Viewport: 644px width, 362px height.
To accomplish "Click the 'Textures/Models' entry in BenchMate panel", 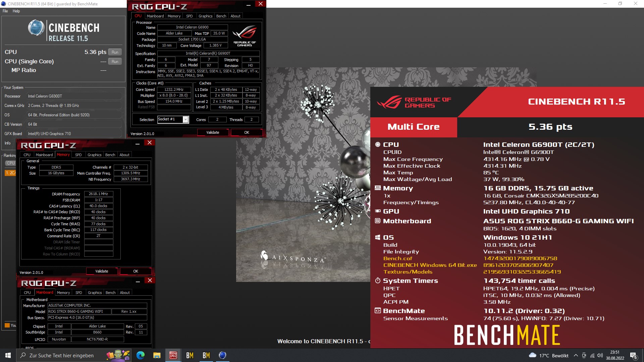I will click(408, 272).
